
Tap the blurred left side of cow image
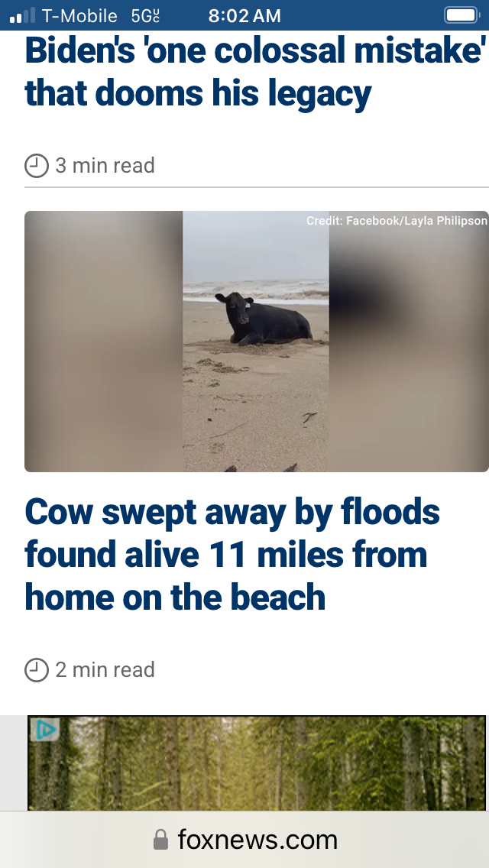104,342
